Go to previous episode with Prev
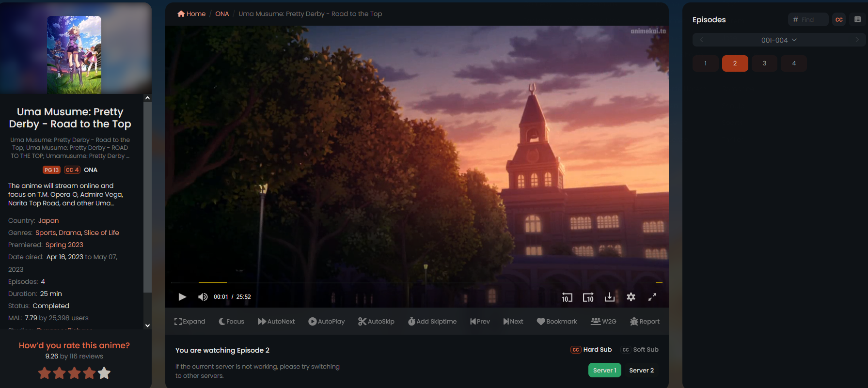Screen dimensions: 868x388 pyautogui.click(x=480, y=322)
